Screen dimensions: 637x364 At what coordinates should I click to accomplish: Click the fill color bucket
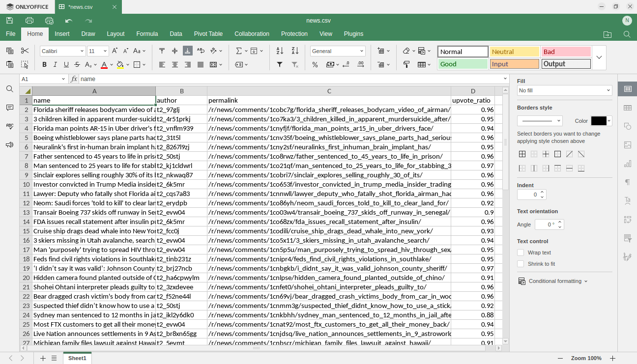coord(120,64)
